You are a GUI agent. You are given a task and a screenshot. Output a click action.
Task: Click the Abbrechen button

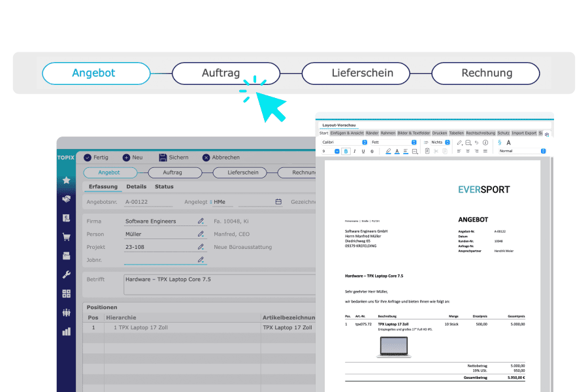coord(221,157)
